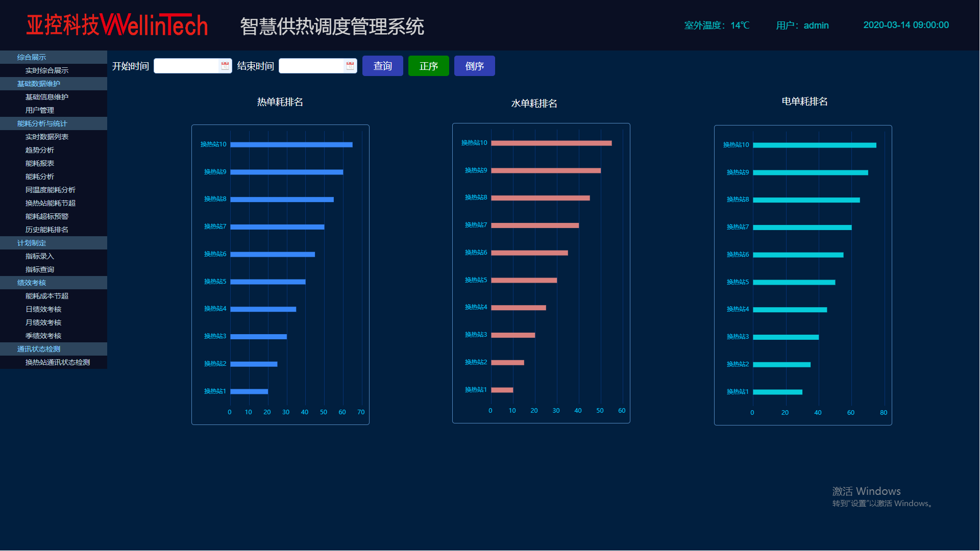The height and width of the screenshot is (551, 980).
Task: Select 用户管理 in the sidebar
Action: tap(40, 110)
